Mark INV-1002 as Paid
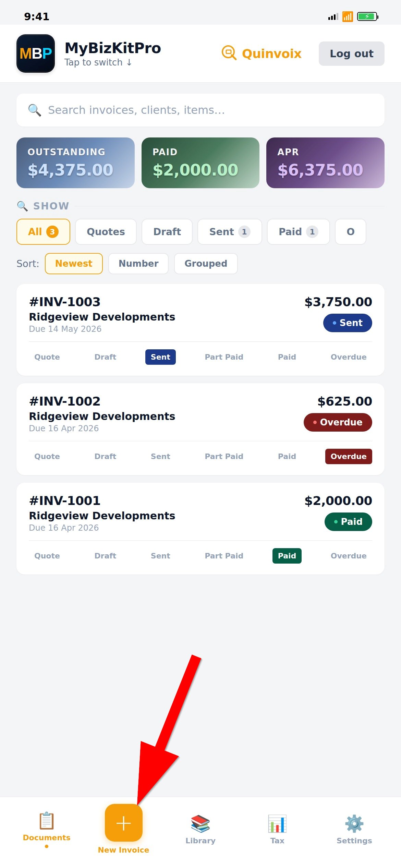The height and width of the screenshot is (868, 401). click(x=287, y=456)
